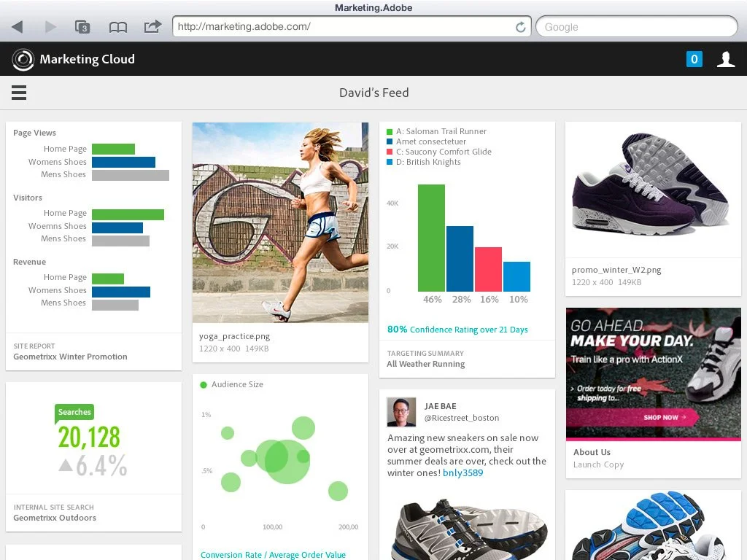Click the Page Views section heading
The height and width of the screenshot is (560, 747).
(x=34, y=133)
